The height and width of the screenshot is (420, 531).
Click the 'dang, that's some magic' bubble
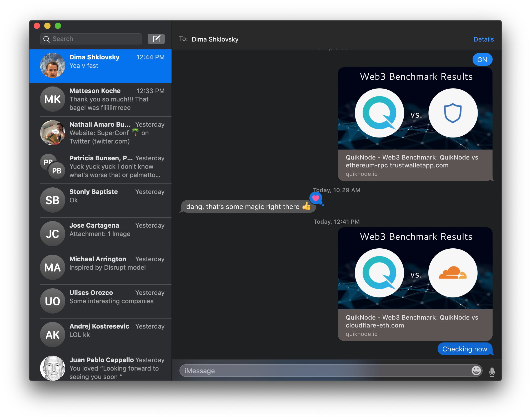248,207
